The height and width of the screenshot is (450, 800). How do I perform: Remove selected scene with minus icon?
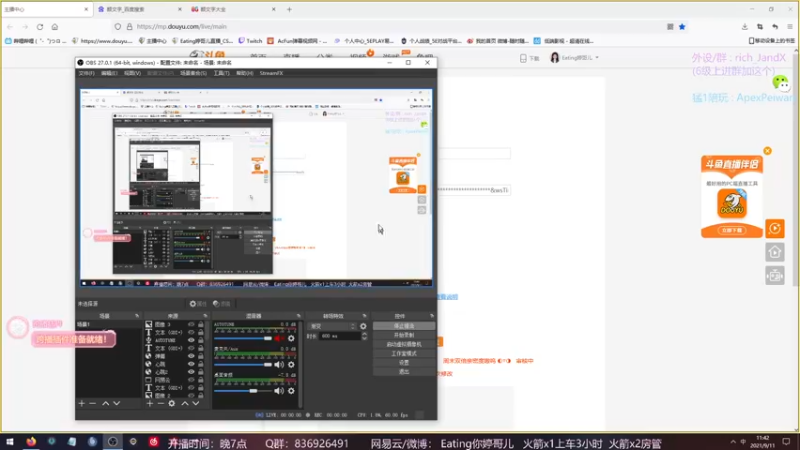click(92, 404)
